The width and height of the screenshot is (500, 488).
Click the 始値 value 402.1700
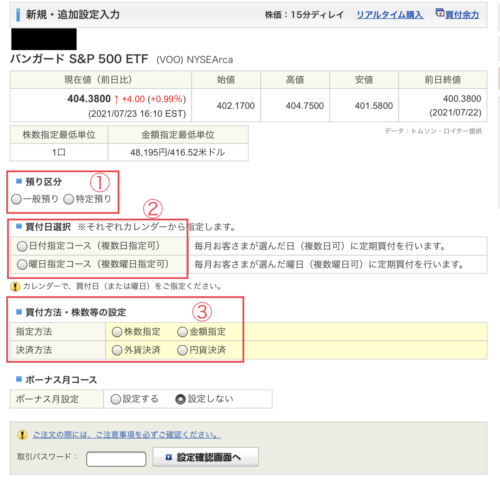pyautogui.click(x=236, y=106)
